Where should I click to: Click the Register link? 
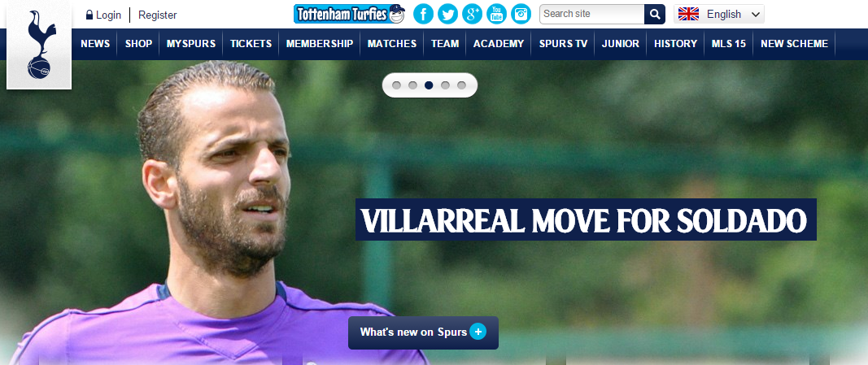(158, 15)
